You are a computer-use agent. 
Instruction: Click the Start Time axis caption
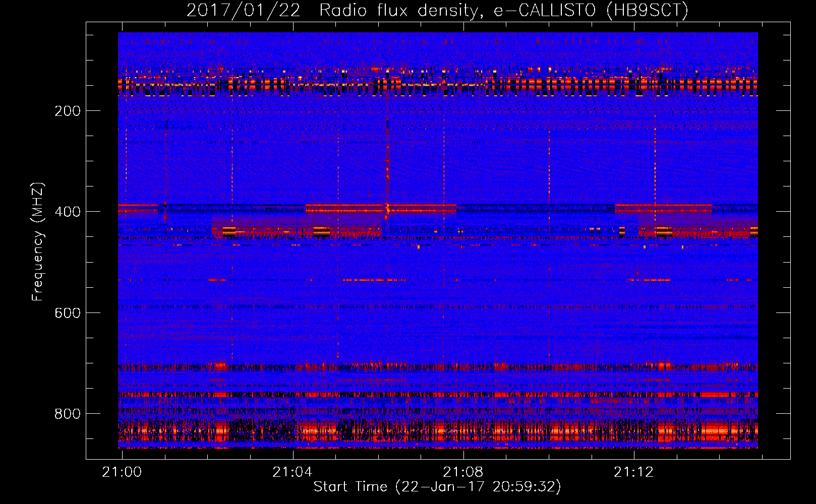click(x=437, y=487)
